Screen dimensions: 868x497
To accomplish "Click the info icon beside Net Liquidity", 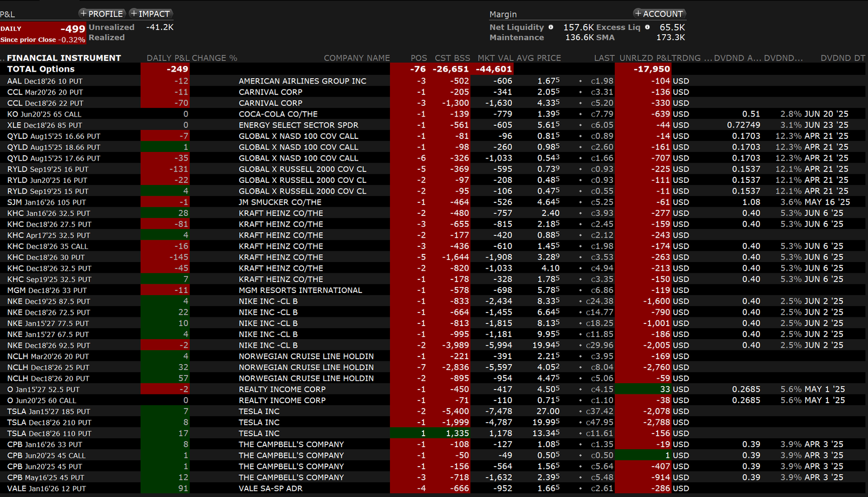I will tap(551, 27).
